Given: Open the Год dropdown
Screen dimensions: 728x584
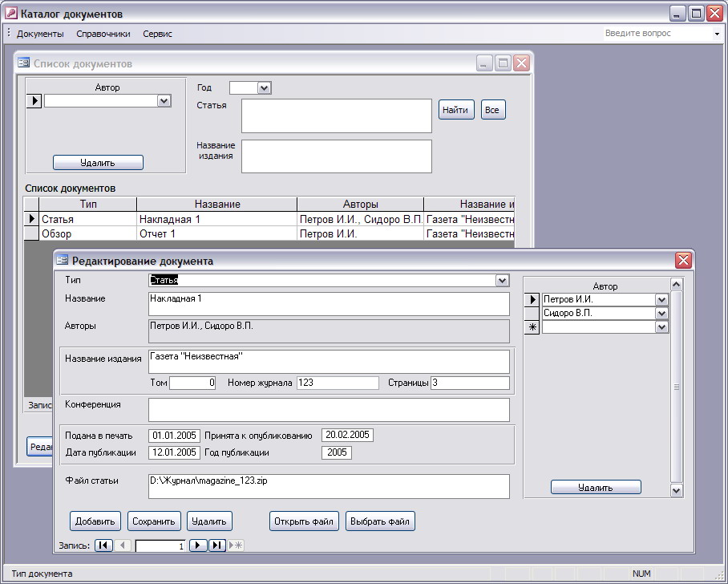Looking at the screenshot, I should [x=264, y=87].
